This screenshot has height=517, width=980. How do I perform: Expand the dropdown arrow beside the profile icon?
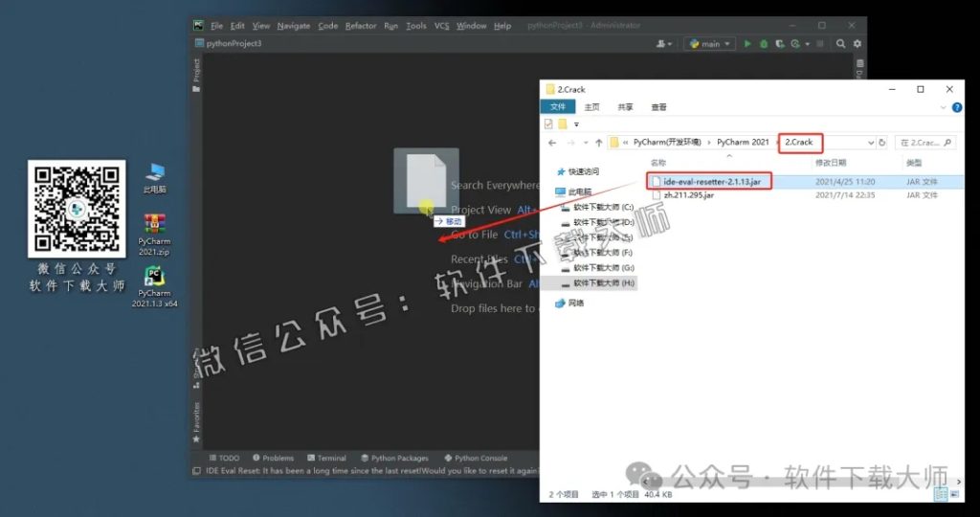(807, 44)
